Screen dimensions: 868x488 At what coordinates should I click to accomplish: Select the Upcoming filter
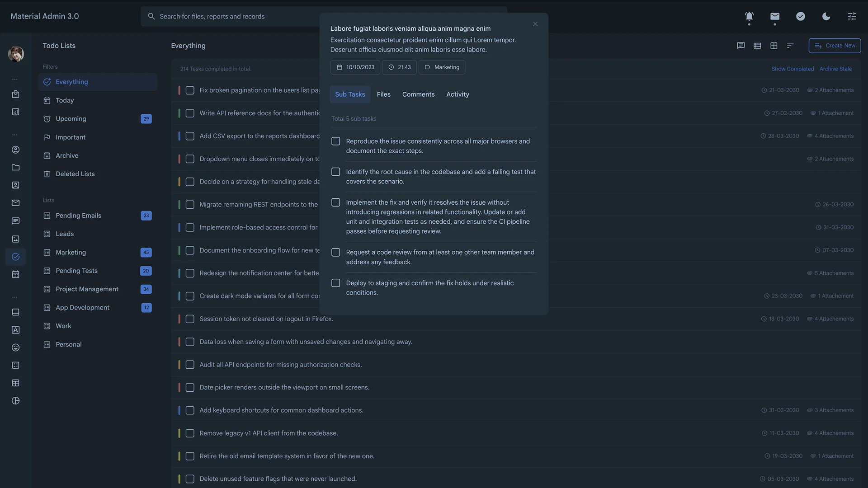pyautogui.click(x=98, y=119)
